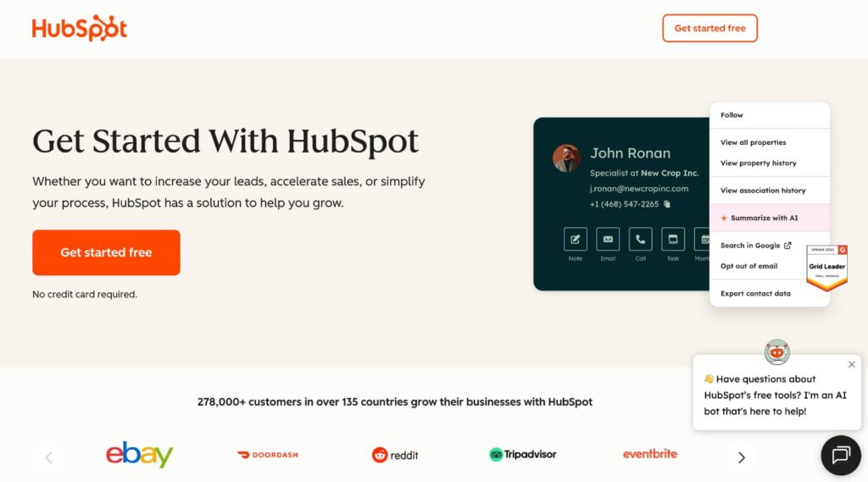Image resolution: width=868 pixels, height=482 pixels.
Task: Dismiss the AI bot help popup
Action: (851, 364)
